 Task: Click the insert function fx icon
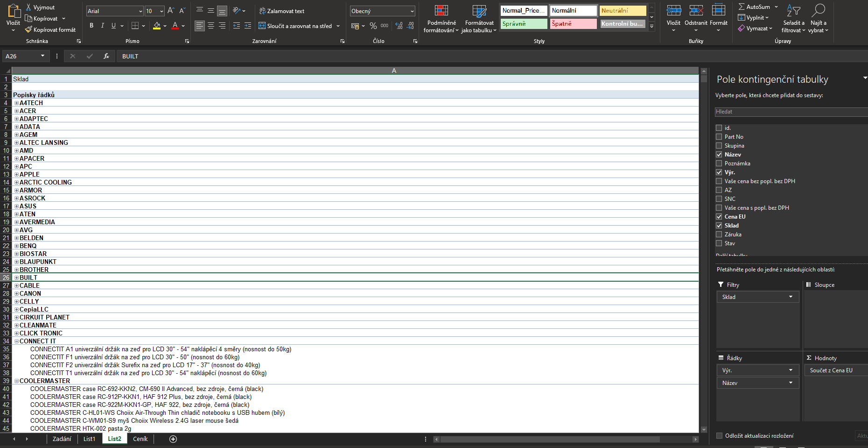[106, 56]
